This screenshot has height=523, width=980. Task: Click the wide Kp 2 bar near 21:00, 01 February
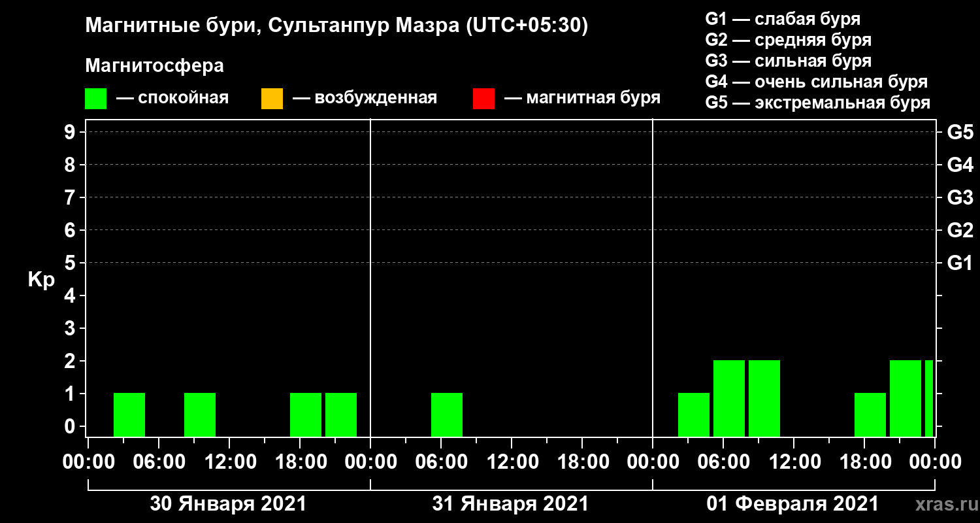coord(906,398)
